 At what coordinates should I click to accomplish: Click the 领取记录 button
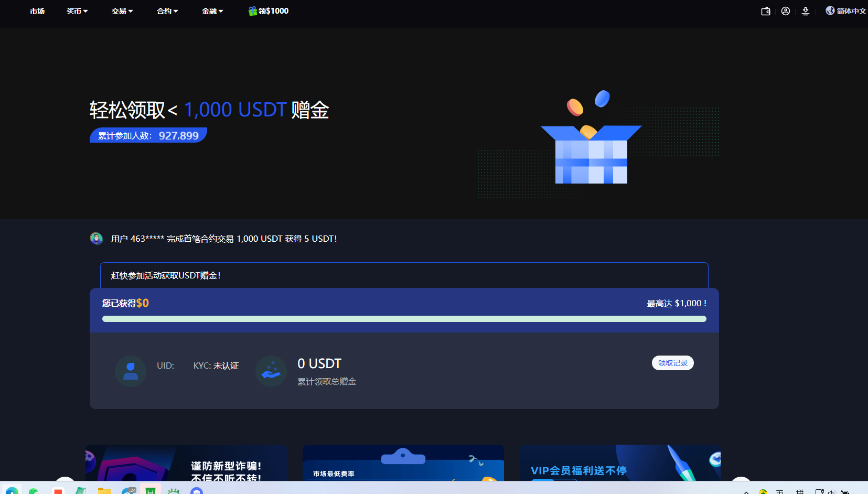point(673,362)
